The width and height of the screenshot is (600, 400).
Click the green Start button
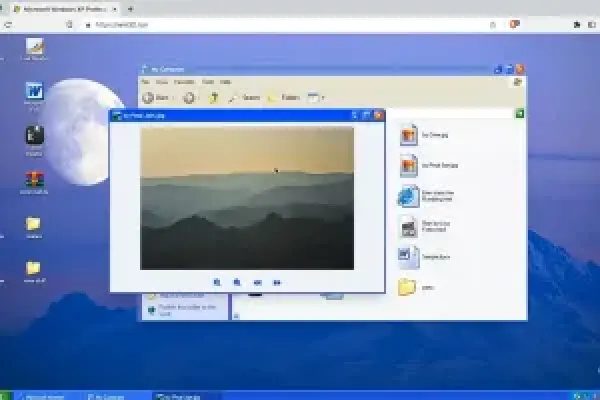(x=6, y=396)
